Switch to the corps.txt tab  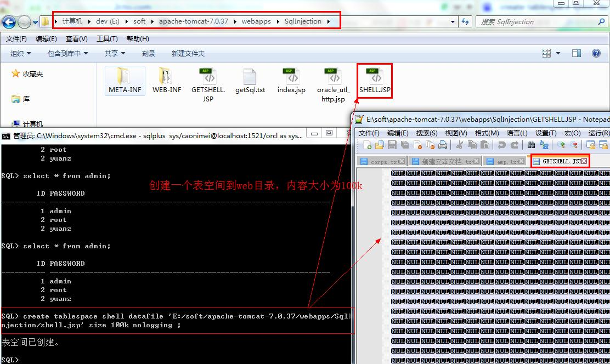click(382, 161)
